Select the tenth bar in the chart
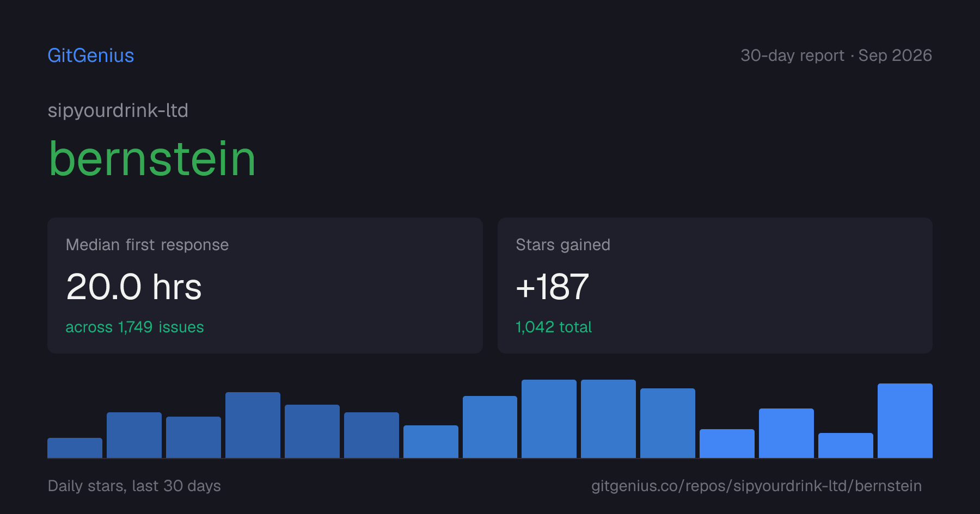980x514 pixels. [x=608, y=419]
